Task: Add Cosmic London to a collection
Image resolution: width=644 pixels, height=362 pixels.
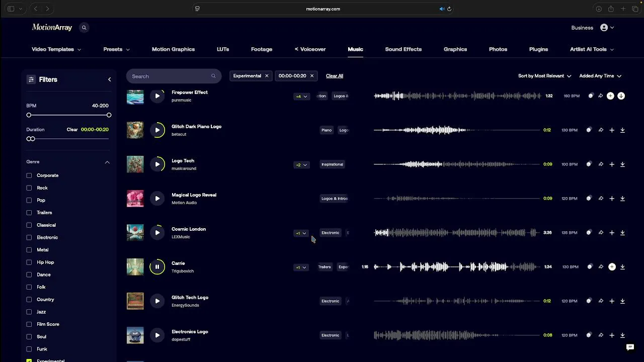Action: (x=612, y=233)
